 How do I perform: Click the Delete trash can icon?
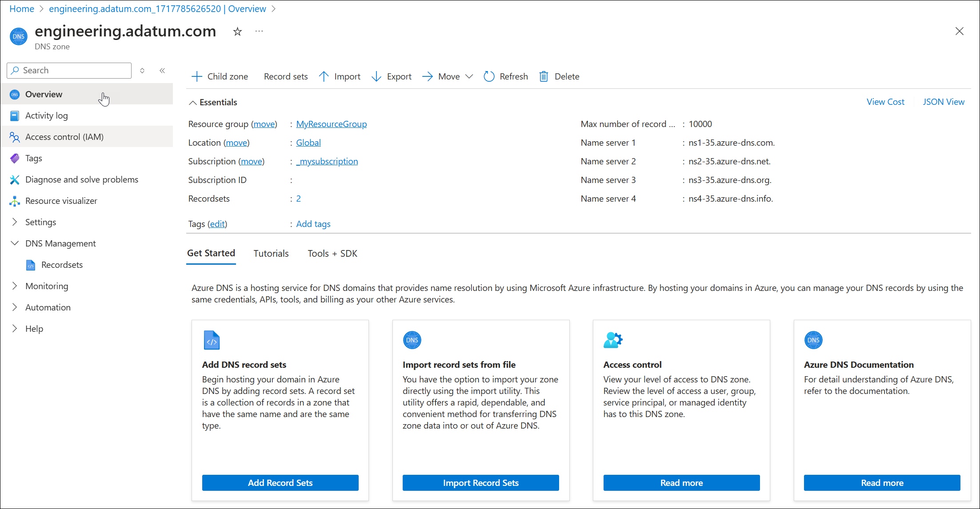pos(544,76)
